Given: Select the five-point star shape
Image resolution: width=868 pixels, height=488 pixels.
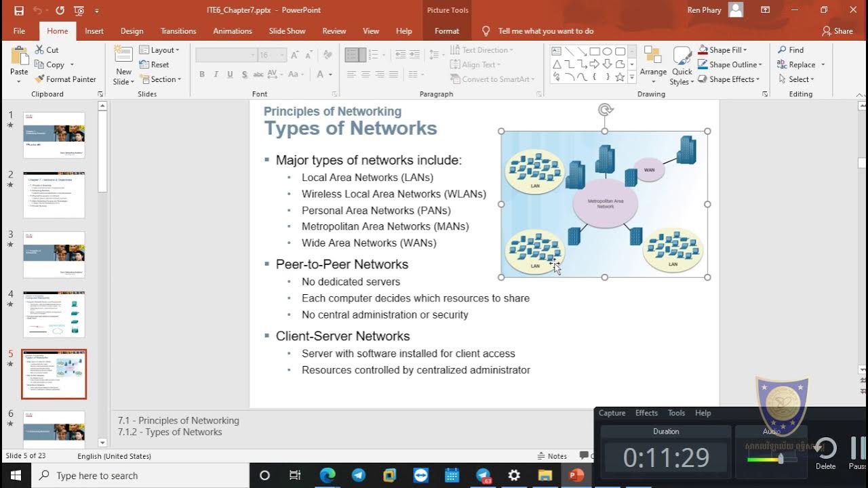Looking at the screenshot, I should [x=619, y=77].
